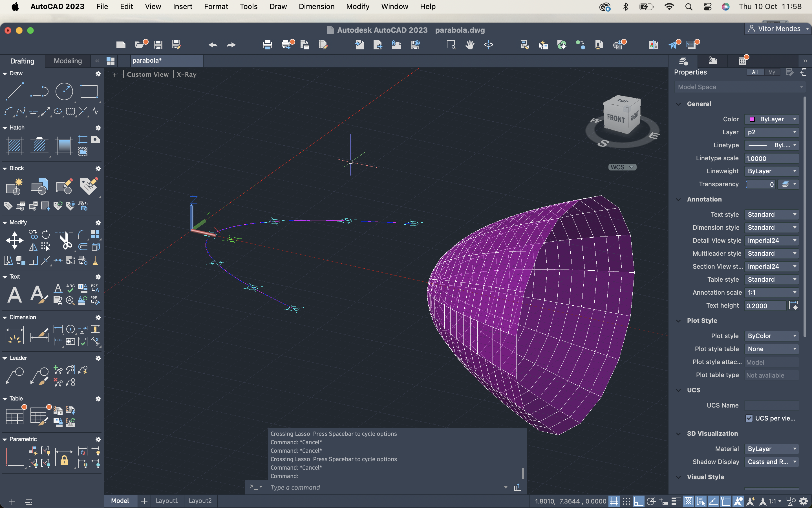Select the Rectangle draw tool
The height and width of the screenshot is (508, 812).
pyautogui.click(x=89, y=91)
